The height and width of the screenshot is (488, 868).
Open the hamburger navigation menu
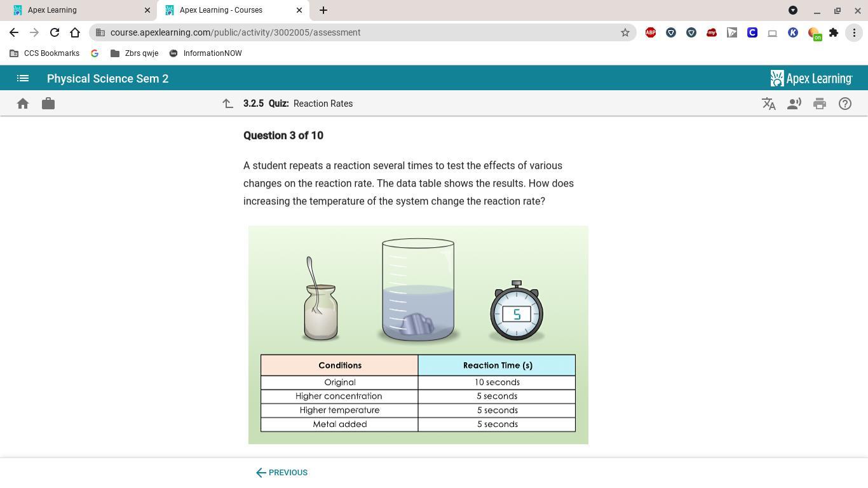(x=23, y=79)
